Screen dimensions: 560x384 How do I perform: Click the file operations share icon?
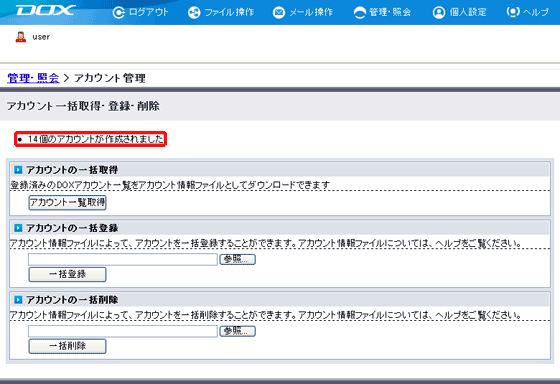point(194,13)
